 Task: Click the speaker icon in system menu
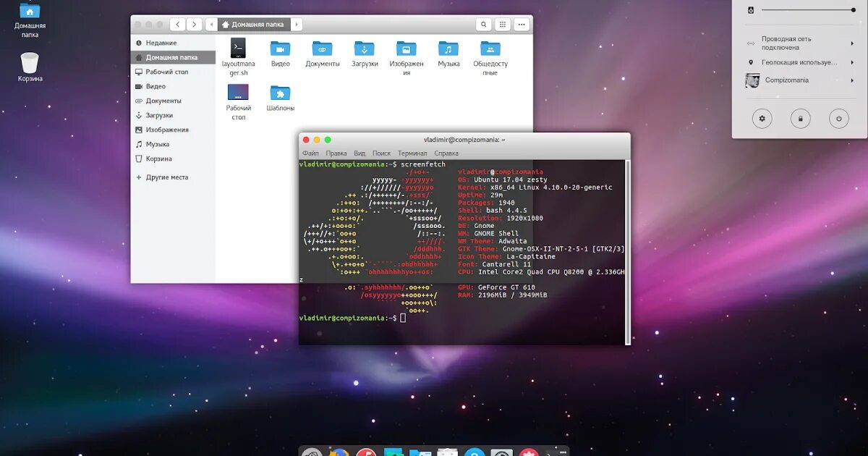pyautogui.click(x=751, y=9)
